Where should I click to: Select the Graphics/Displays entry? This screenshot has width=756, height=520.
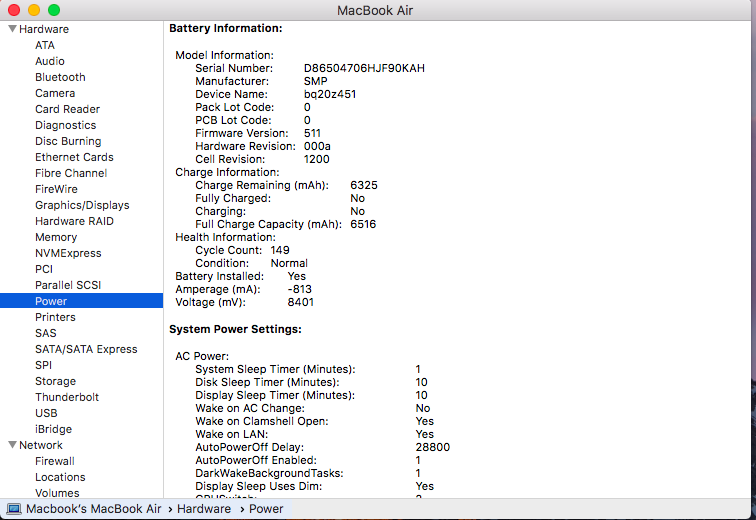82,205
